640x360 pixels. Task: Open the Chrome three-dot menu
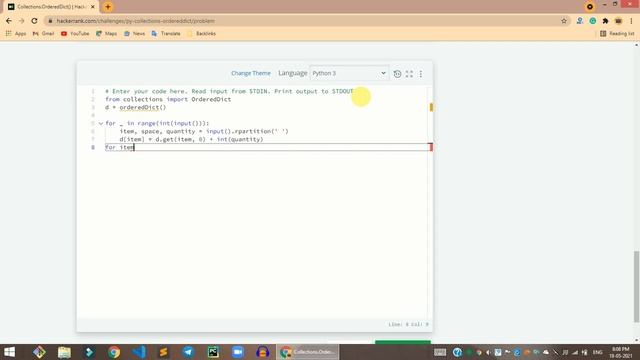tap(631, 21)
